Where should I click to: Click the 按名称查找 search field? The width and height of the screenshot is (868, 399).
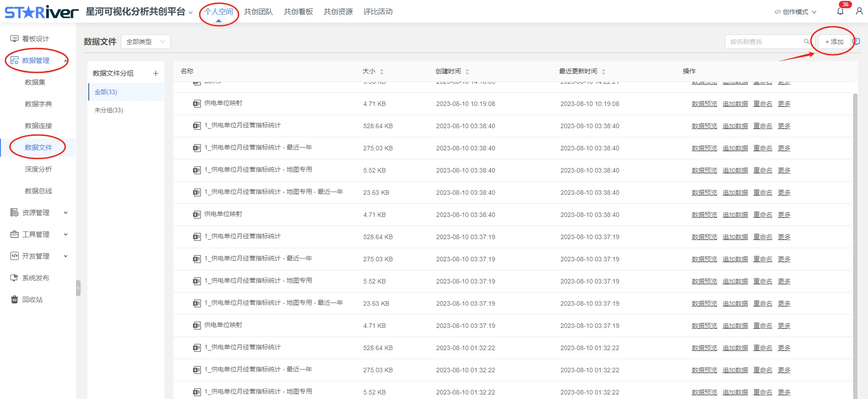pos(764,42)
